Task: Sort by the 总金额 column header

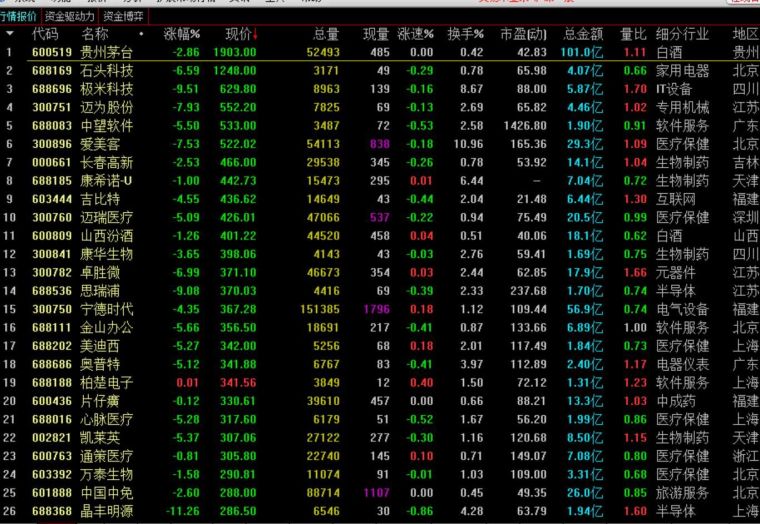Action: coord(584,34)
